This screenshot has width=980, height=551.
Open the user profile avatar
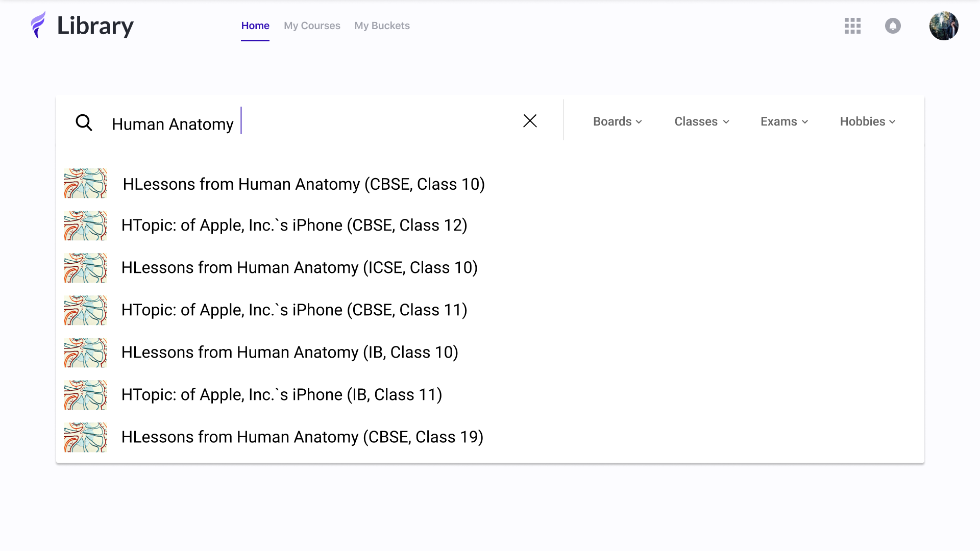[943, 26]
